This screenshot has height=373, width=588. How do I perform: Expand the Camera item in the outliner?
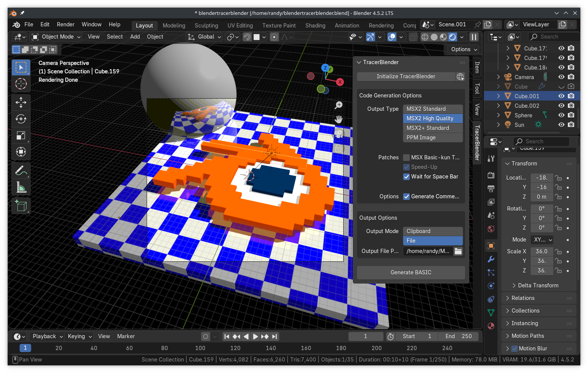tap(498, 77)
